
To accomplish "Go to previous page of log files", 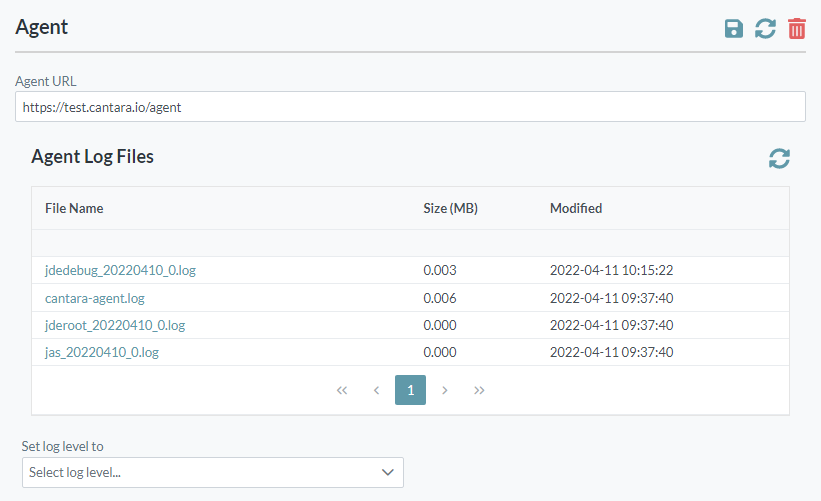I will pyautogui.click(x=376, y=390).
